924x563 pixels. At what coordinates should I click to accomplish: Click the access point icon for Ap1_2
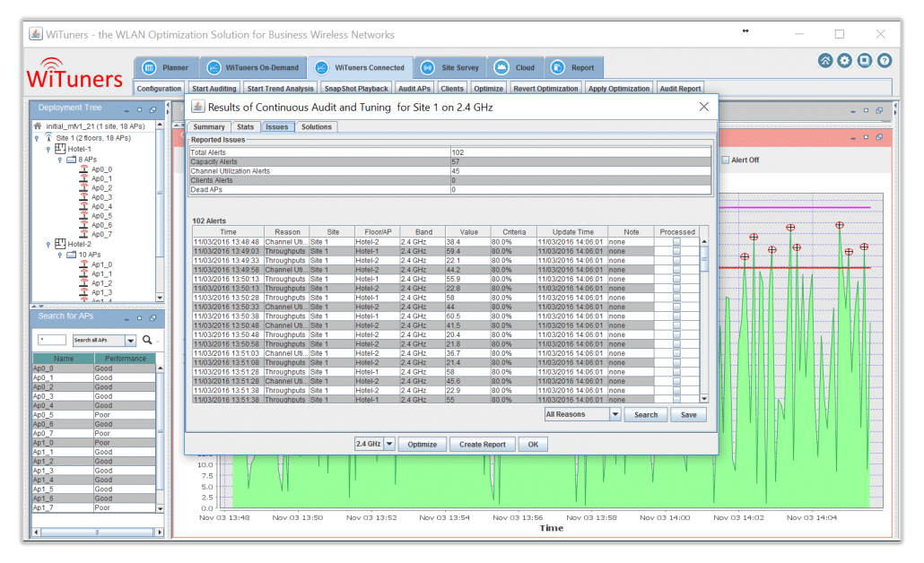(x=83, y=282)
